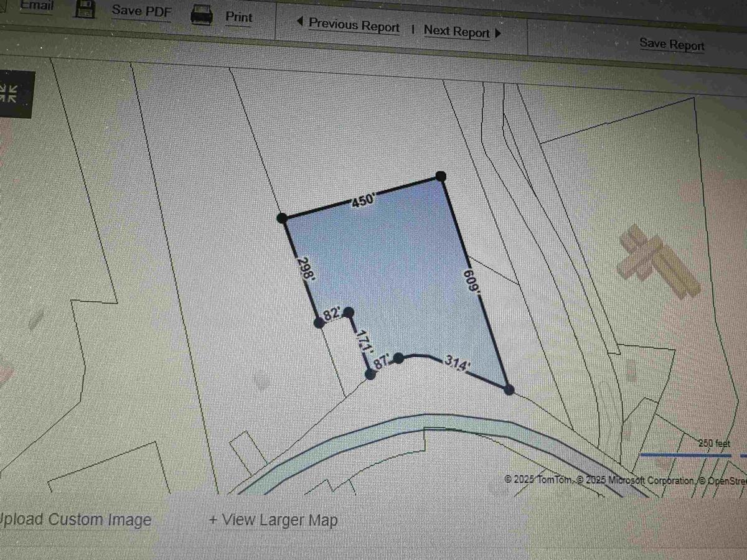Screen dimensions: 747x560
Task: Click the fullscreen collapse arrows icon
Action: point(8,93)
